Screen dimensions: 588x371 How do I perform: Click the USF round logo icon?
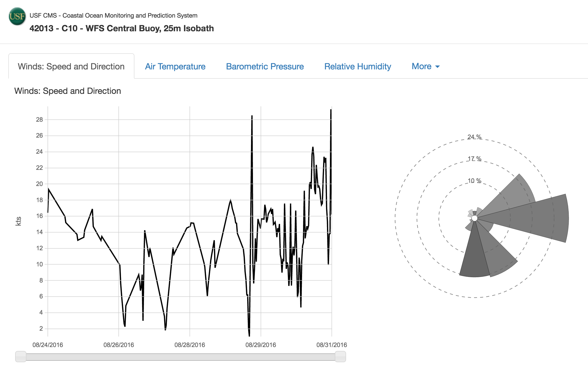pos(17,16)
